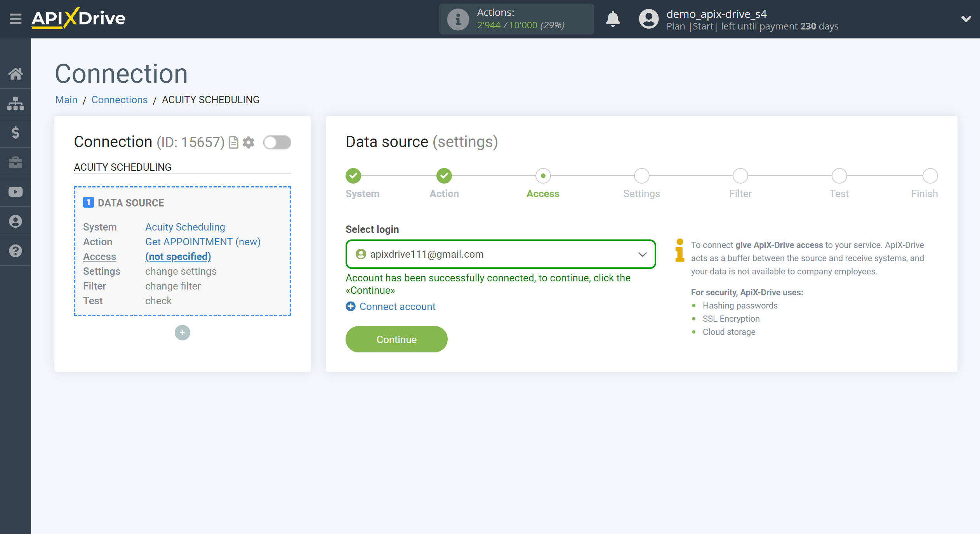Add a new block with plus button
980x534 pixels.
pyautogui.click(x=182, y=333)
